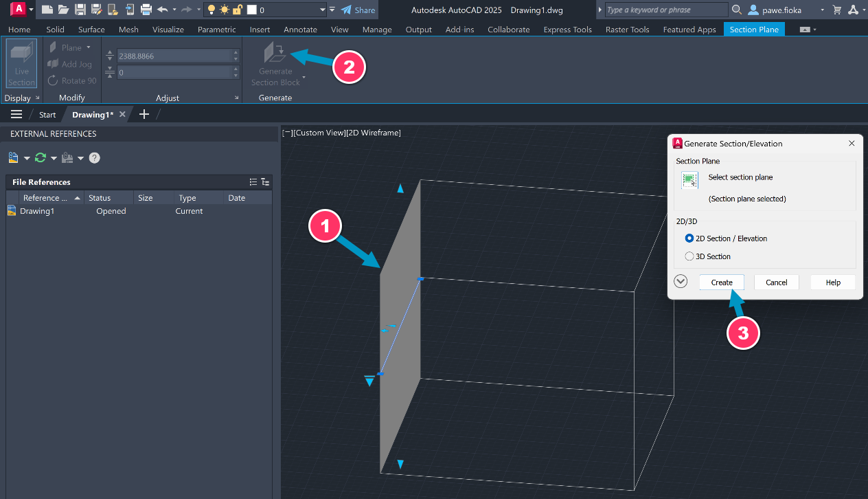The width and height of the screenshot is (868, 499).
Task: Switch File References to tree view
Action: pos(265,181)
